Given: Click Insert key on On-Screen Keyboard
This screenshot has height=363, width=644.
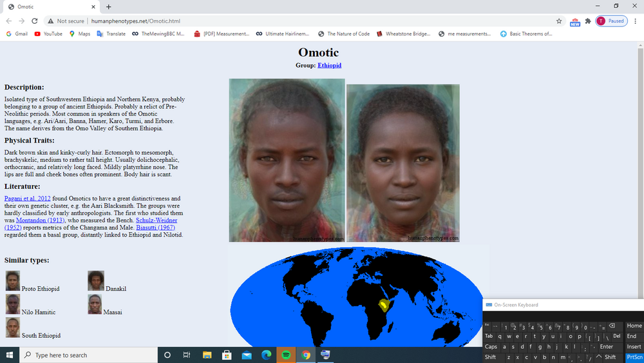Looking at the screenshot, I should click(634, 346).
